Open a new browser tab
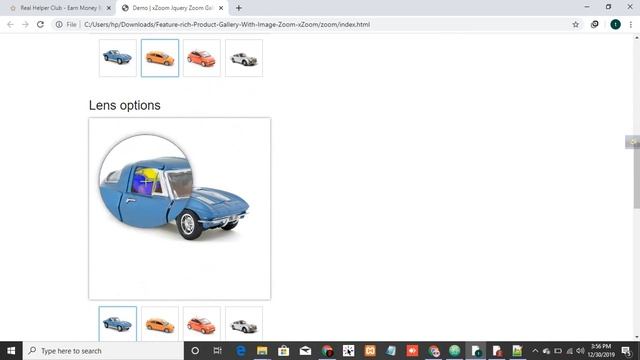The width and height of the screenshot is (640, 360). (x=239, y=8)
